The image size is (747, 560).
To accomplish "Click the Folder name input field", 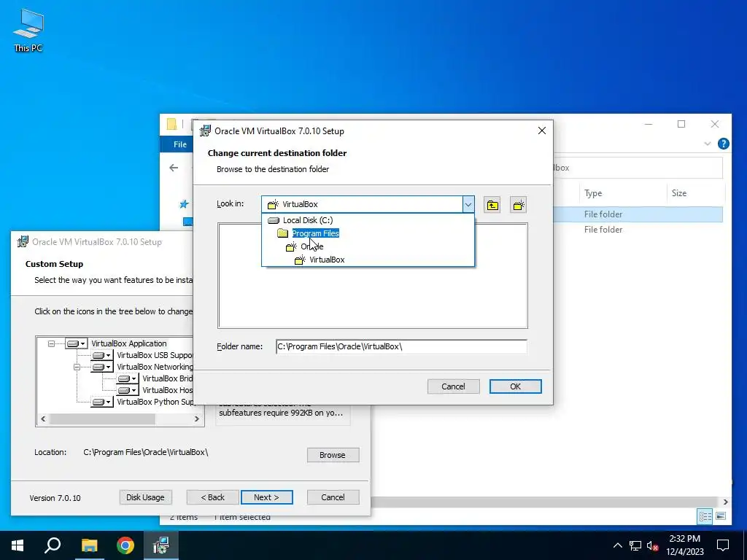I will (401, 346).
